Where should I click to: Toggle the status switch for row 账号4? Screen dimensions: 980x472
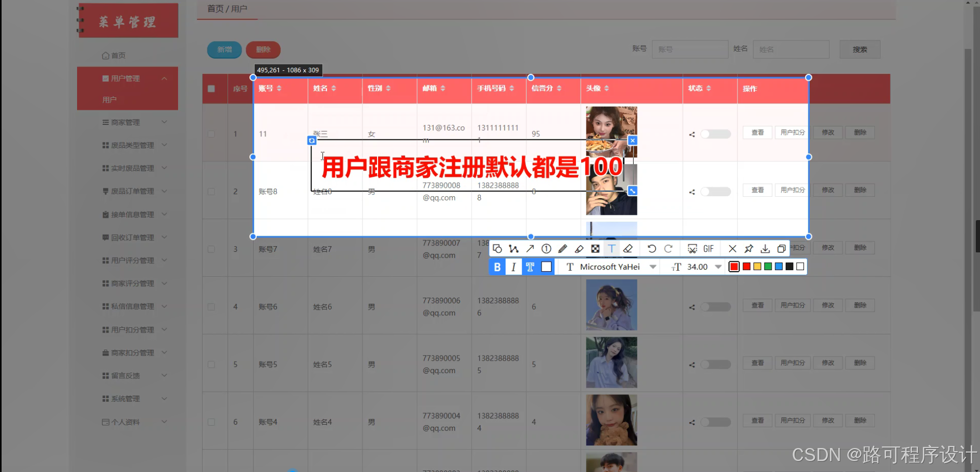(715, 422)
